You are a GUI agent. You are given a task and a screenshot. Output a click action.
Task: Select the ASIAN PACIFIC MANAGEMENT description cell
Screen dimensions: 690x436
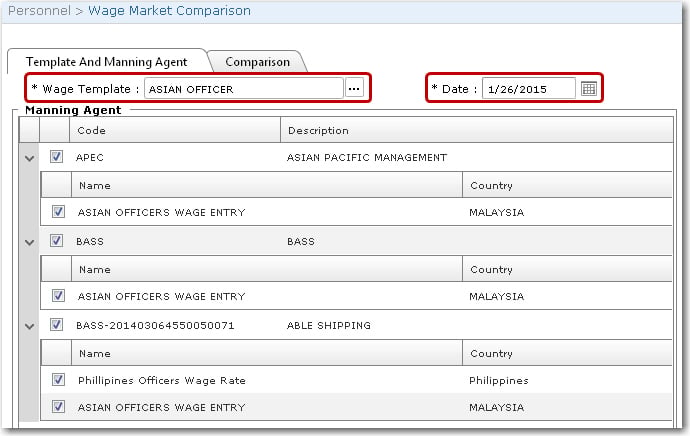[366, 157]
